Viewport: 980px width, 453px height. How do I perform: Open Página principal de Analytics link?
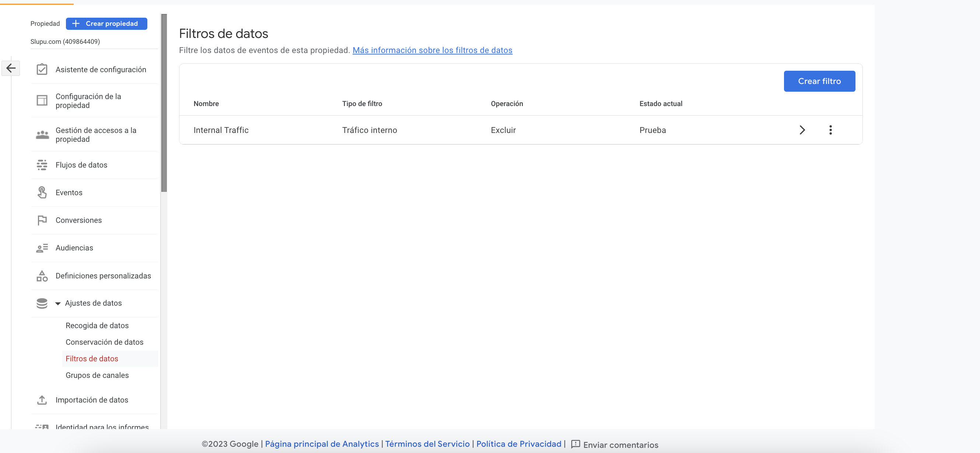click(x=322, y=444)
